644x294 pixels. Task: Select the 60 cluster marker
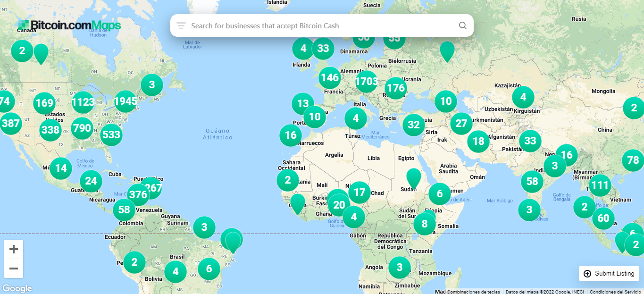[603, 218]
